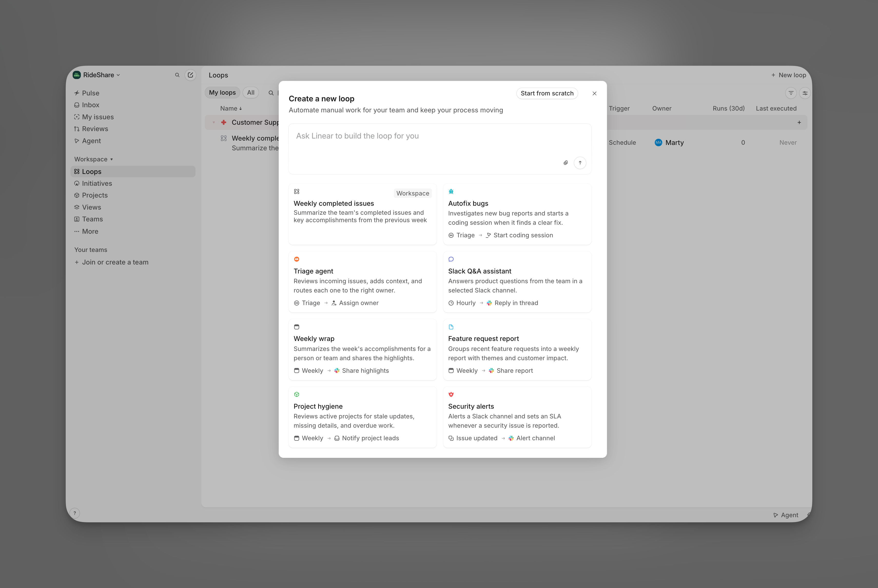878x588 pixels.
Task: Click the Security alerts shield icon
Action: [x=451, y=395]
